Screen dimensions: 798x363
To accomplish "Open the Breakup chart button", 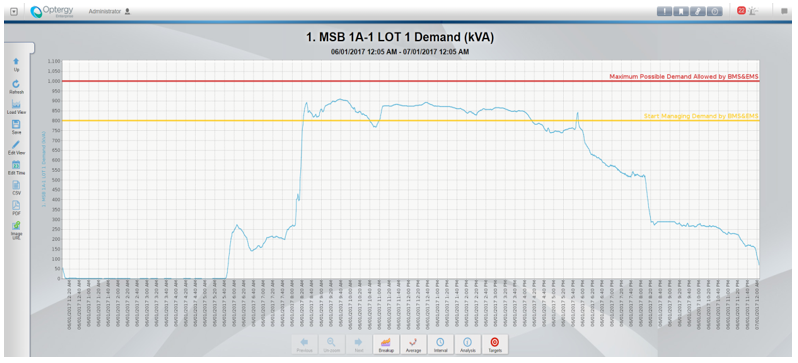I will click(386, 345).
